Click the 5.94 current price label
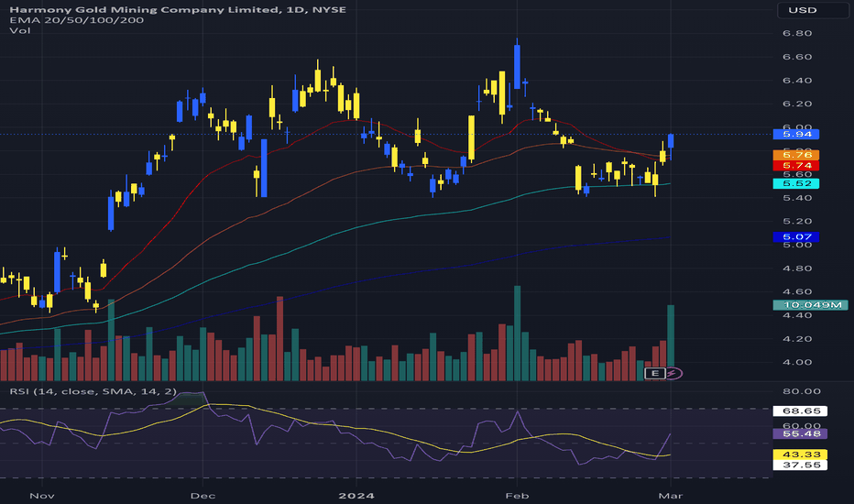The height and width of the screenshot is (504, 854). [x=796, y=134]
